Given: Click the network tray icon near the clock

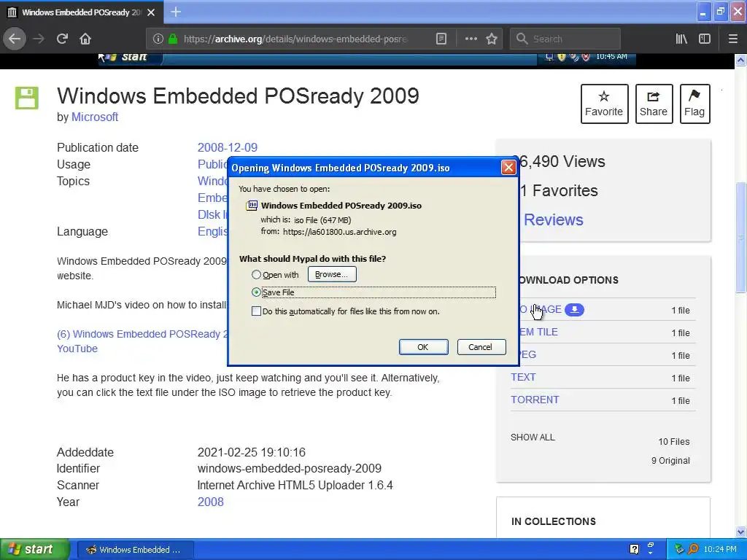Looking at the screenshot, I should [x=679, y=549].
